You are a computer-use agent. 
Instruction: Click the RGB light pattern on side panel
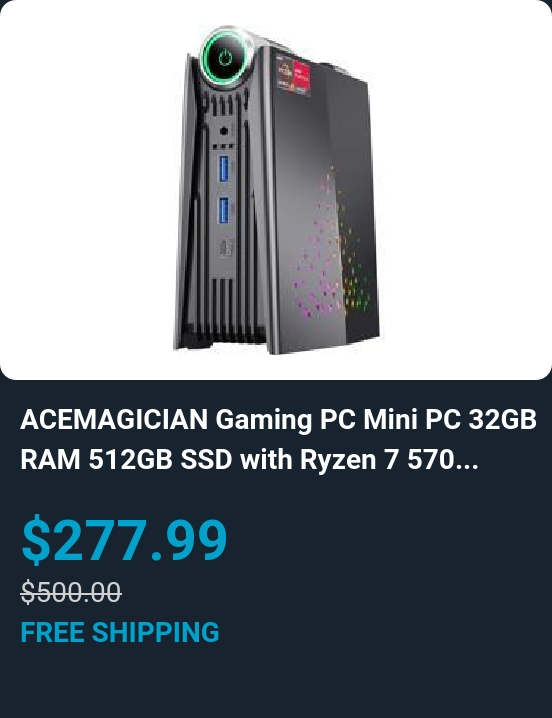(x=331, y=247)
